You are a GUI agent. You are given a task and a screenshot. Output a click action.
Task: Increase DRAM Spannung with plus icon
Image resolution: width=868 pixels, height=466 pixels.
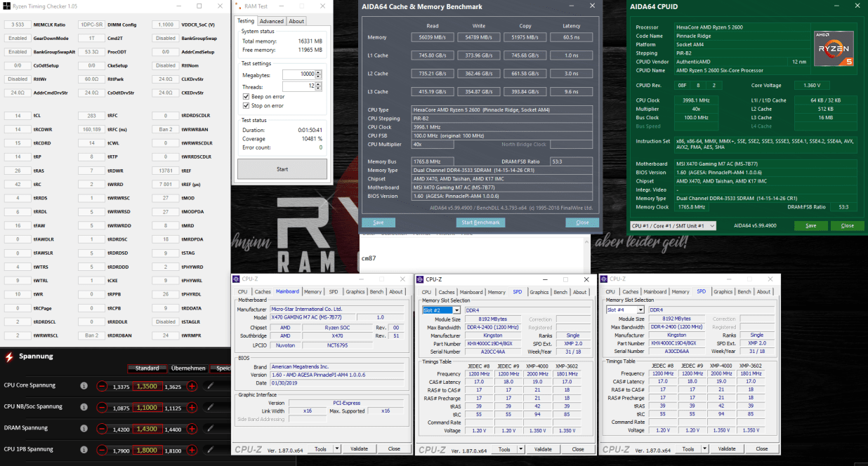(x=193, y=428)
